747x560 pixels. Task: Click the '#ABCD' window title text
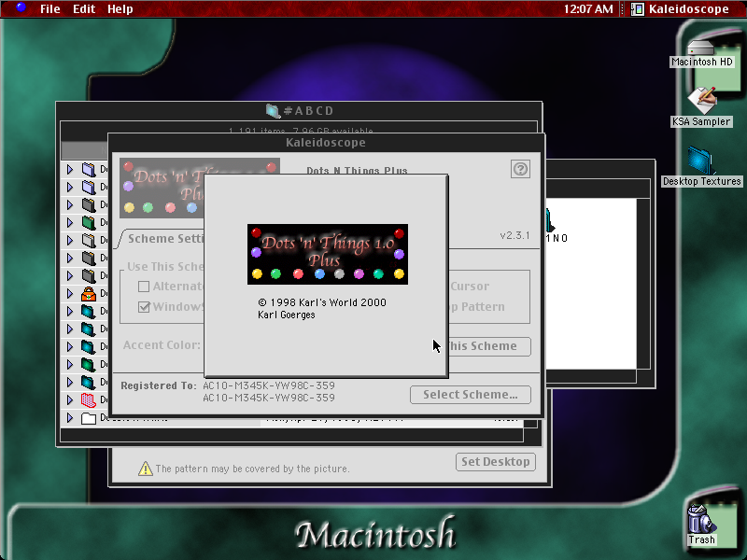308,111
